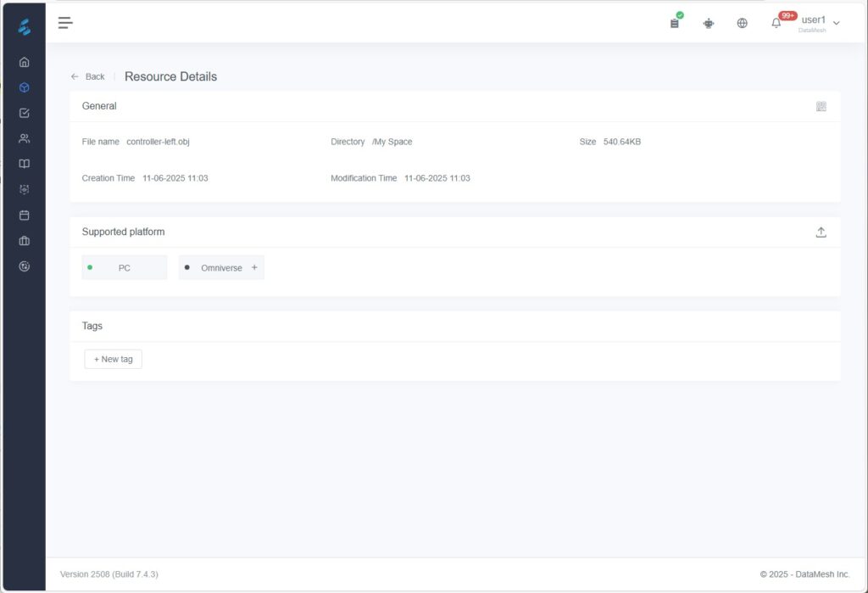Toggle the hamburger menu to collapse sidebar
868x593 pixels.
pos(65,23)
